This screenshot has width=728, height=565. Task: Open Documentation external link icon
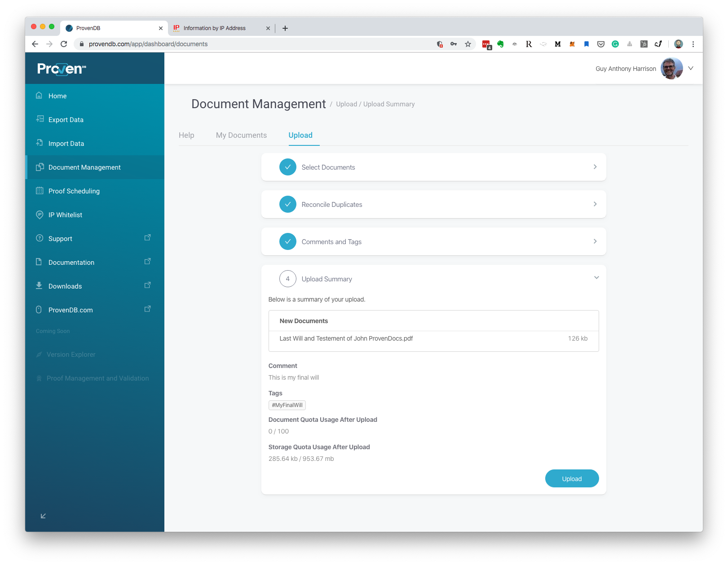147,262
